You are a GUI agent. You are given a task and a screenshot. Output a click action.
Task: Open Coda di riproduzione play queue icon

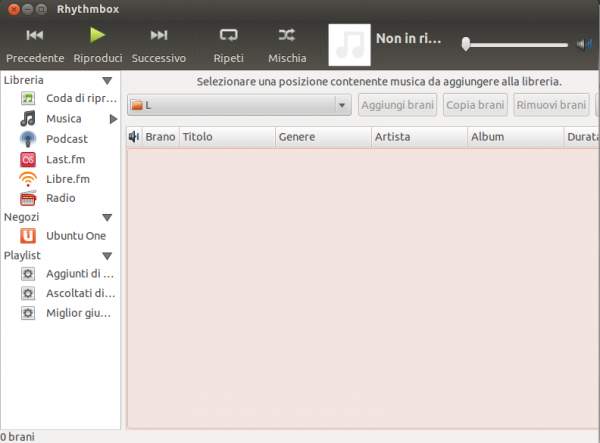28,98
